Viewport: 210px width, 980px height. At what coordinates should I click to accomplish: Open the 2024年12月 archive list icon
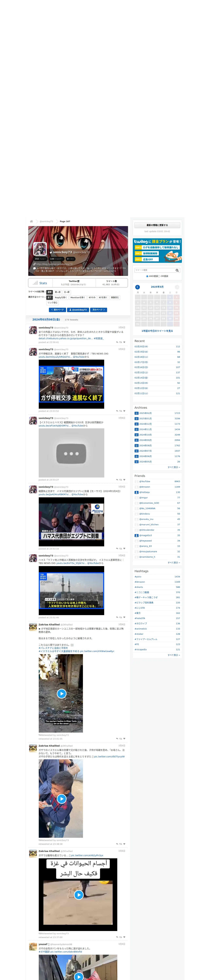(136, 424)
